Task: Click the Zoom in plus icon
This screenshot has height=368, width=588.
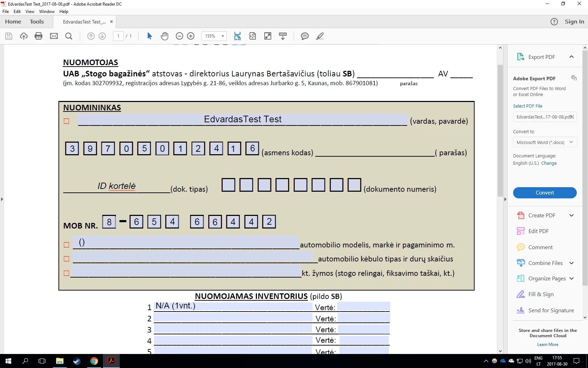Action: [x=191, y=36]
